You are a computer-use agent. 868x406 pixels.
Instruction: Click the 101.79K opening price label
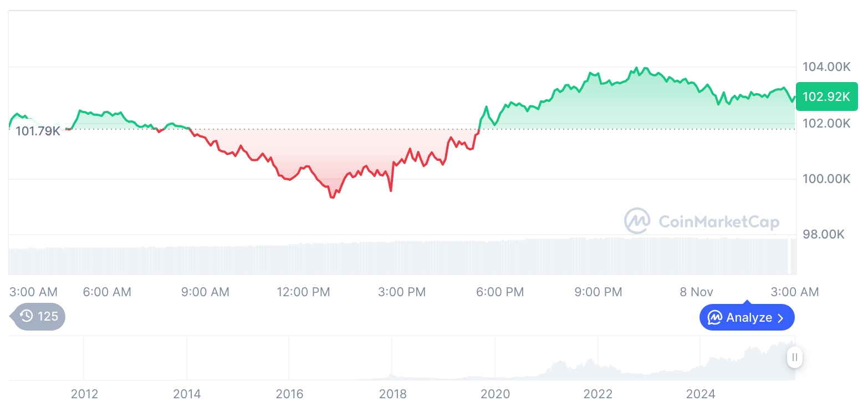coord(38,131)
